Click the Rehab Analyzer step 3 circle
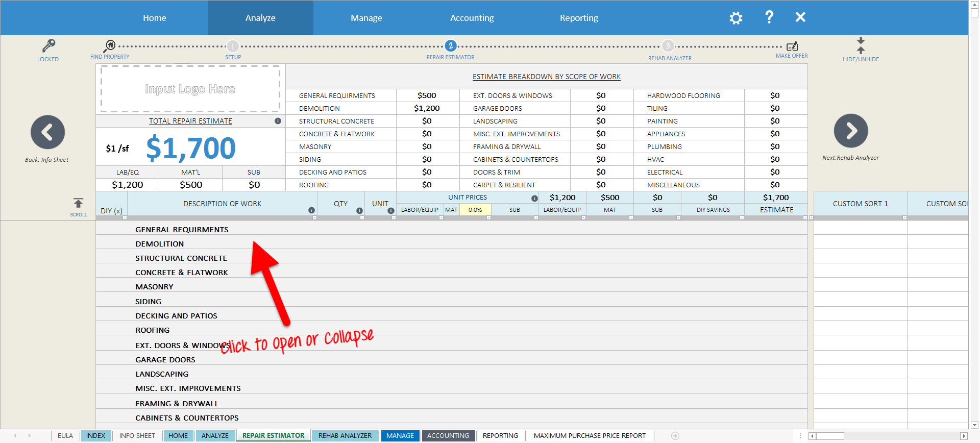The height and width of the screenshot is (443, 980). [x=668, y=46]
